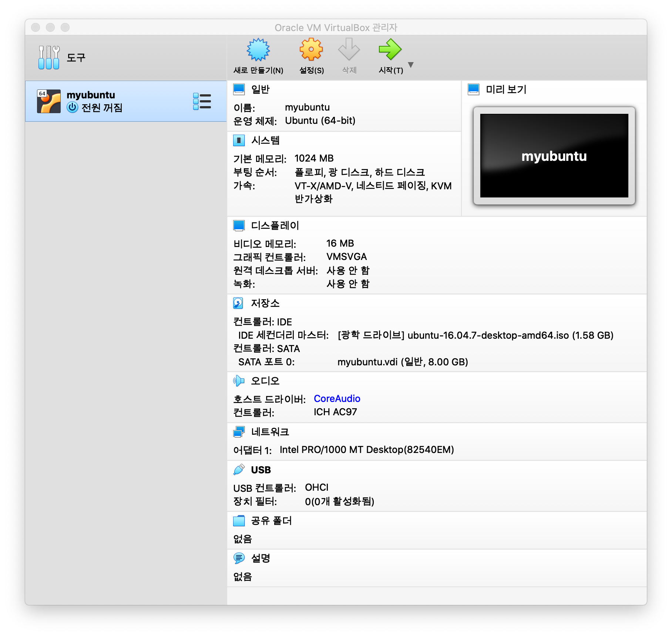This screenshot has height=636, width=672.
Task: Expand the 시작(T) dropdown arrow
Action: (410, 65)
